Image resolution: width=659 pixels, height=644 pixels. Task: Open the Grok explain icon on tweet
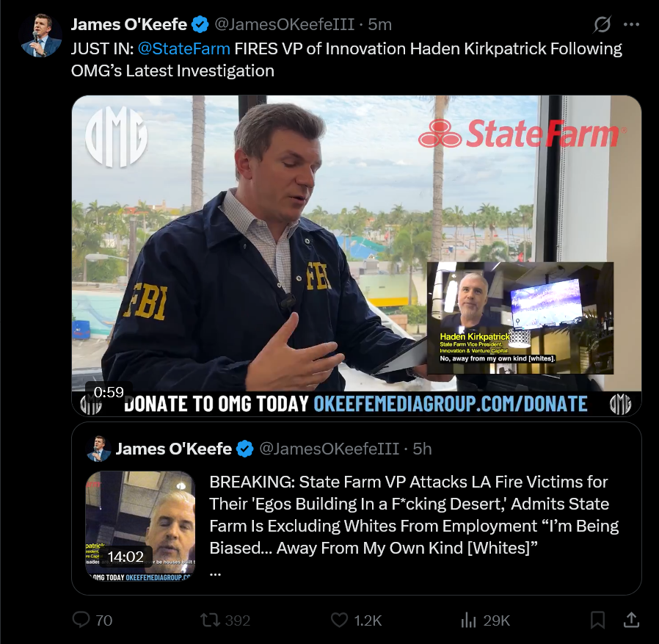pyautogui.click(x=602, y=24)
